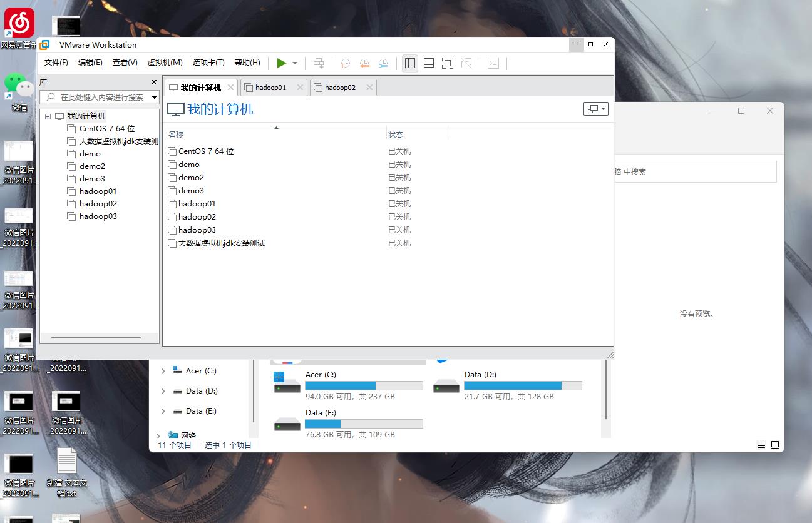The image size is (812, 523).
Task: Close the hadoop01 tab
Action: (300, 88)
